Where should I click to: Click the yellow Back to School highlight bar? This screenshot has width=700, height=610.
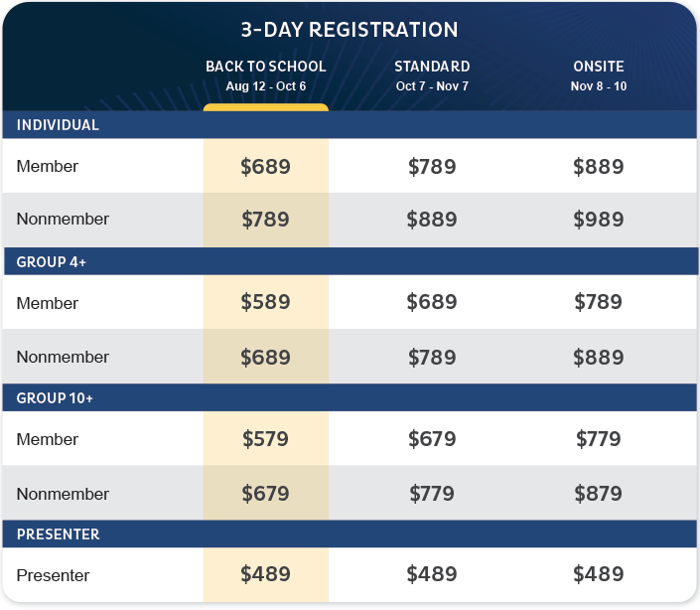click(x=266, y=107)
